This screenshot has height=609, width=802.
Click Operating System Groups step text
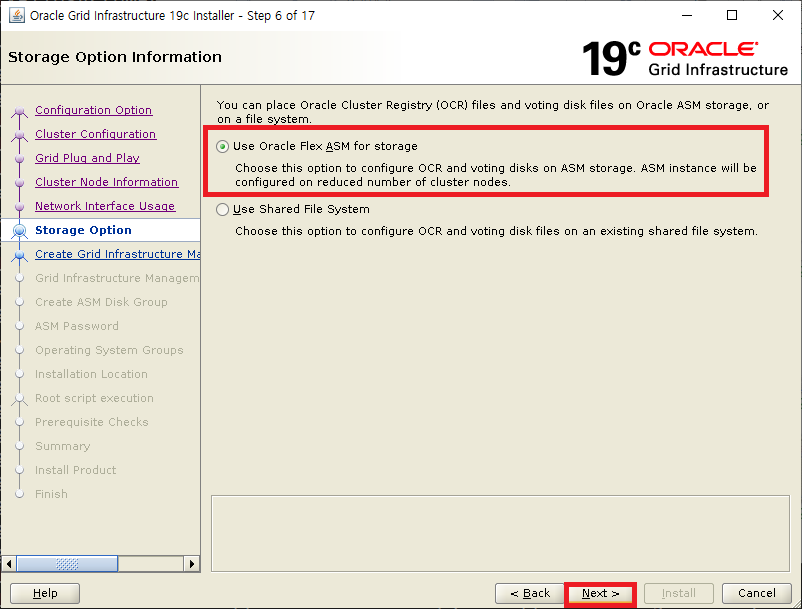(109, 350)
